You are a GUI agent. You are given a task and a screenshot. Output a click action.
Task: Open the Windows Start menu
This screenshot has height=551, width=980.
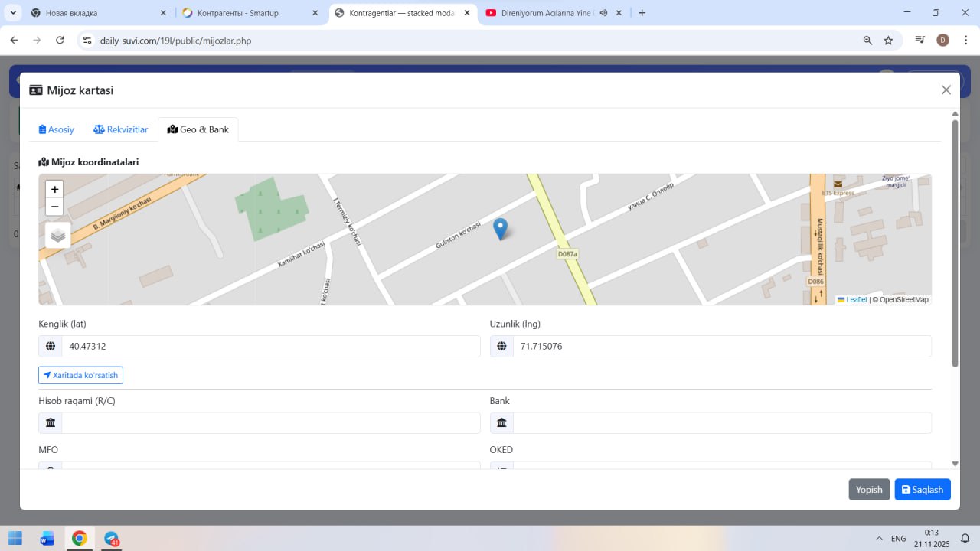15,538
